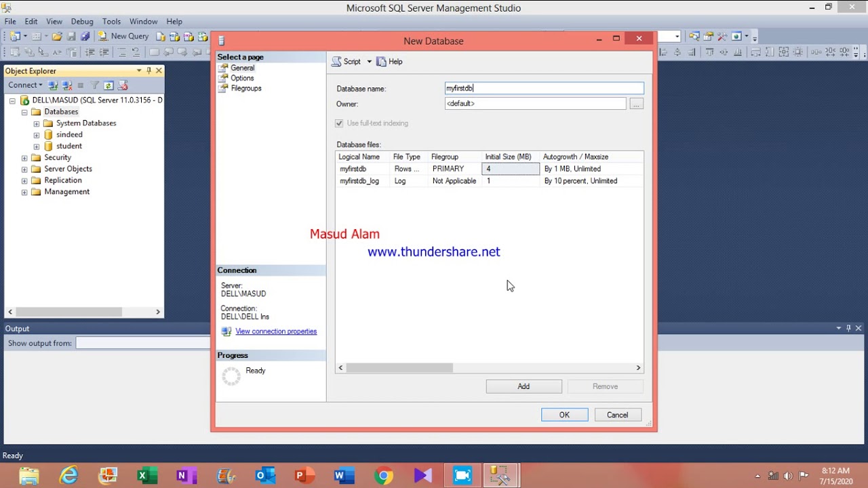Open the Connect dropdown in Object Explorer
Viewport: 868px width, 488px height.
[x=25, y=85]
